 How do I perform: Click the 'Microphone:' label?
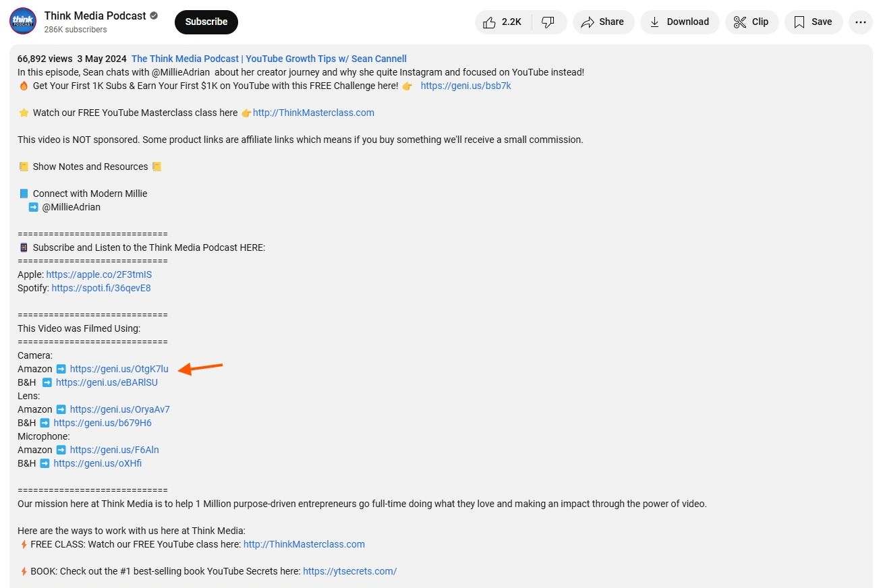coord(44,436)
